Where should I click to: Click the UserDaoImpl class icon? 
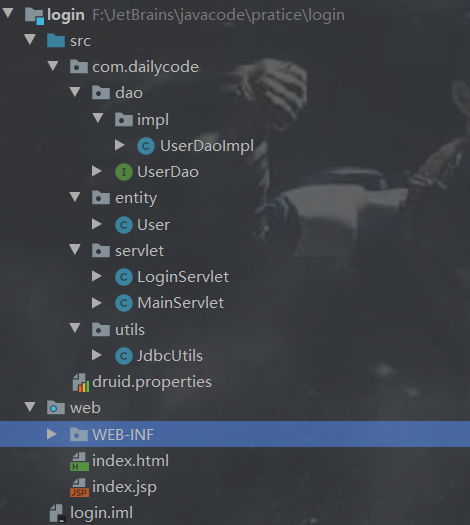point(146,146)
